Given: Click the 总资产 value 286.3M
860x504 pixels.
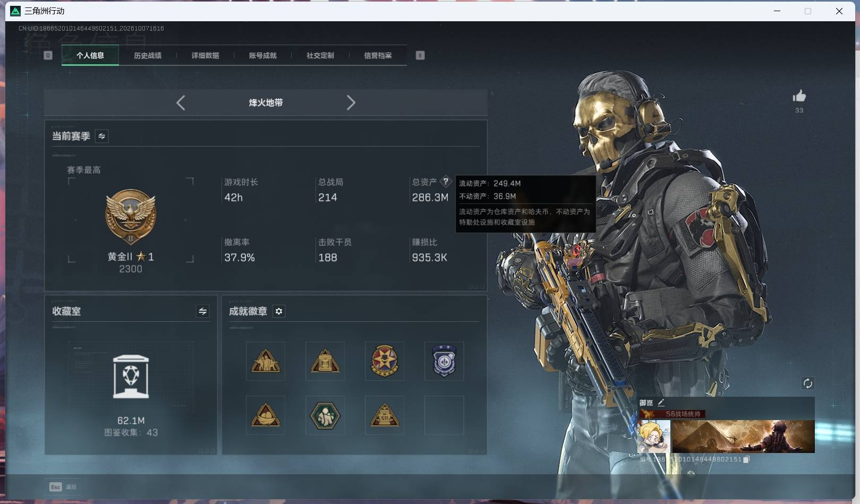Looking at the screenshot, I should point(430,198).
